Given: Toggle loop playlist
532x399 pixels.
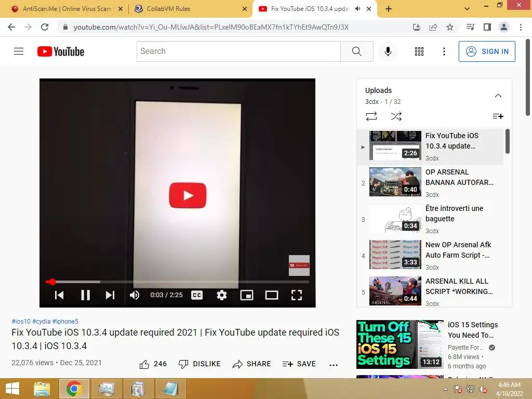Looking at the screenshot, I should [371, 116].
